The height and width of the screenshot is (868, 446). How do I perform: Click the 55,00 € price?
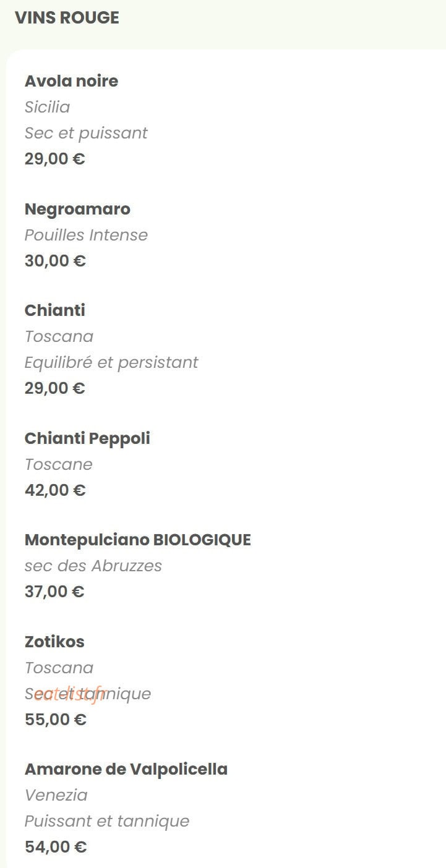click(56, 720)
